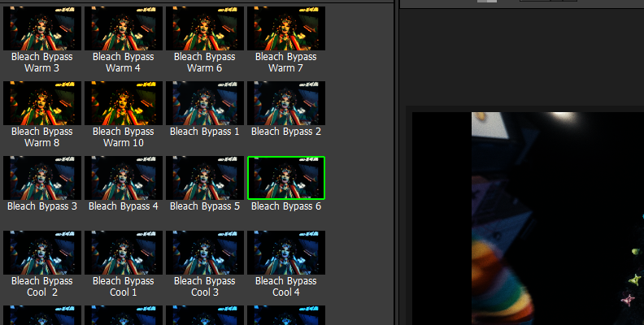Apply the Bleach Bypass Warm 7 preset thumbnail
This screenshot has height=325, width=644.
point(286,28)
